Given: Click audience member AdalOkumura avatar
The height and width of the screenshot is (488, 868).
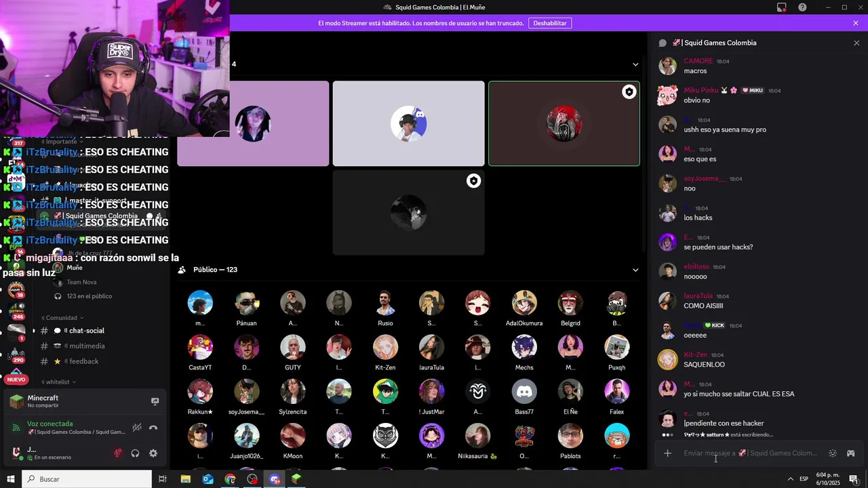Looking at the screenshot, I should (524, 303).
